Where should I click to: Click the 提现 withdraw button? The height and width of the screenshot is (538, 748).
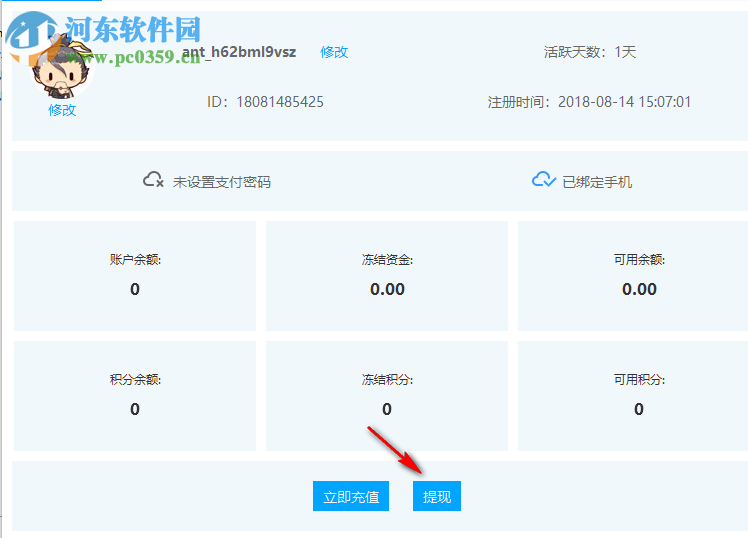pos(436,496)
